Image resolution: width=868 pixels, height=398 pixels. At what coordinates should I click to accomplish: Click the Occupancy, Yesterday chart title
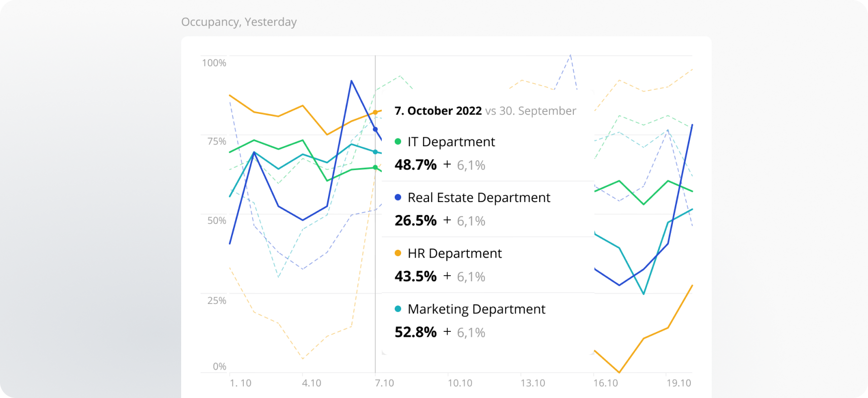[x=239, y=22]
